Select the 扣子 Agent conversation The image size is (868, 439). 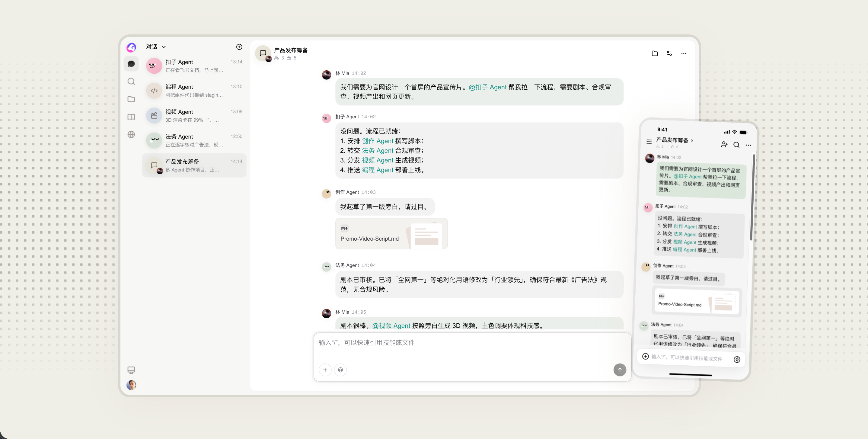[194, 66]
